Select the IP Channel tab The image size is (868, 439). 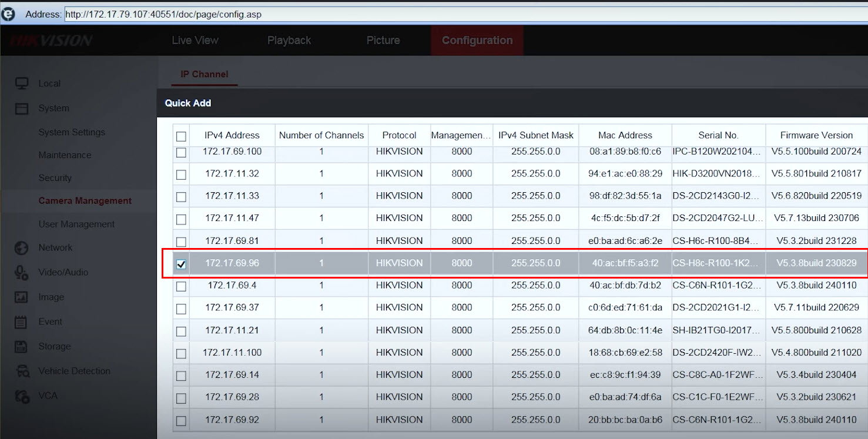204,74
